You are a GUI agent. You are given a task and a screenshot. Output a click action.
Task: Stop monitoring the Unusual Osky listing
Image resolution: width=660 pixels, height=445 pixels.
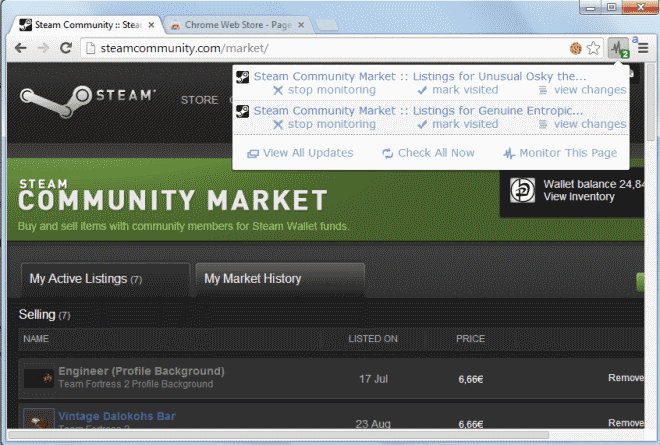click(324, 90)
